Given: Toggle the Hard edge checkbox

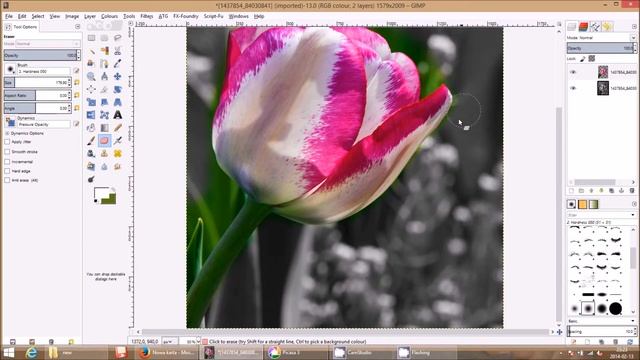Looking at the screenshot, I should pyautogui.click(x=7, y=171).
